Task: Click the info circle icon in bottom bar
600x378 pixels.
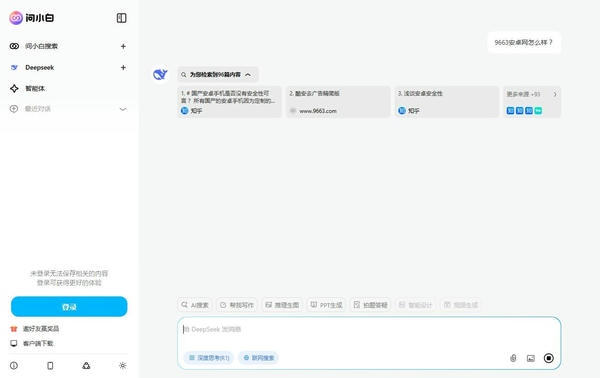Action: coord(14,365)
